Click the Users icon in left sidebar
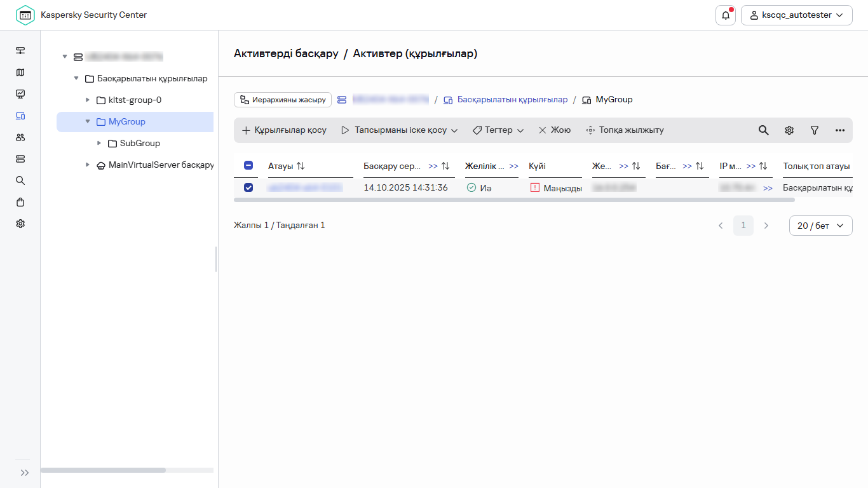This screenshot has height=488, width=868. pyautogui.click(x=20, y=137)
